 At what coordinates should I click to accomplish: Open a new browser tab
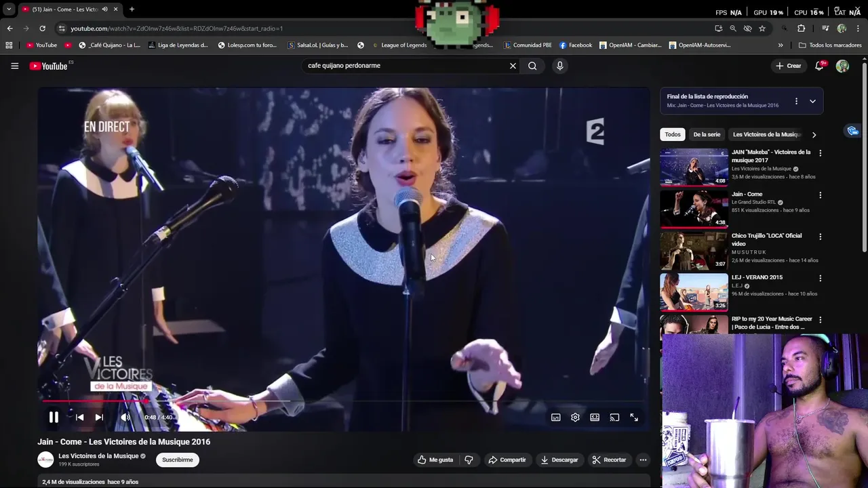click(x=132, y=9)
